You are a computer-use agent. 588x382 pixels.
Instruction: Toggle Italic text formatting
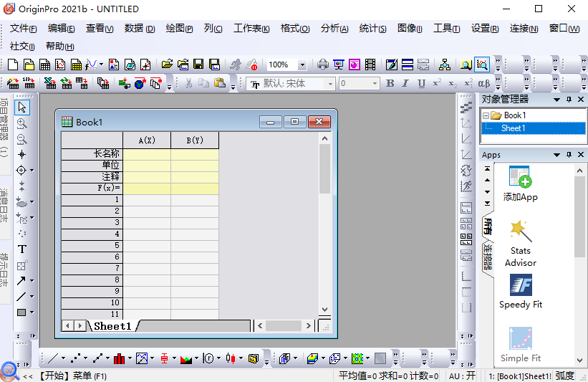pos(405,83)
